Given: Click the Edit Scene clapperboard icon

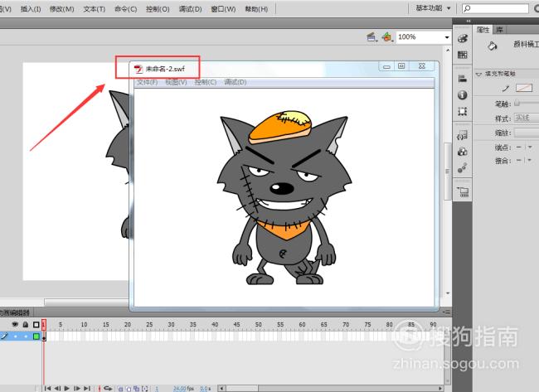Looking at the screenshot, I should (x=371, y=36).
